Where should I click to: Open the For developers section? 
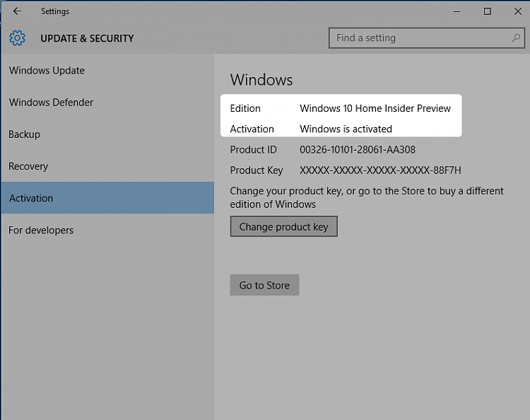click(107, 230)
